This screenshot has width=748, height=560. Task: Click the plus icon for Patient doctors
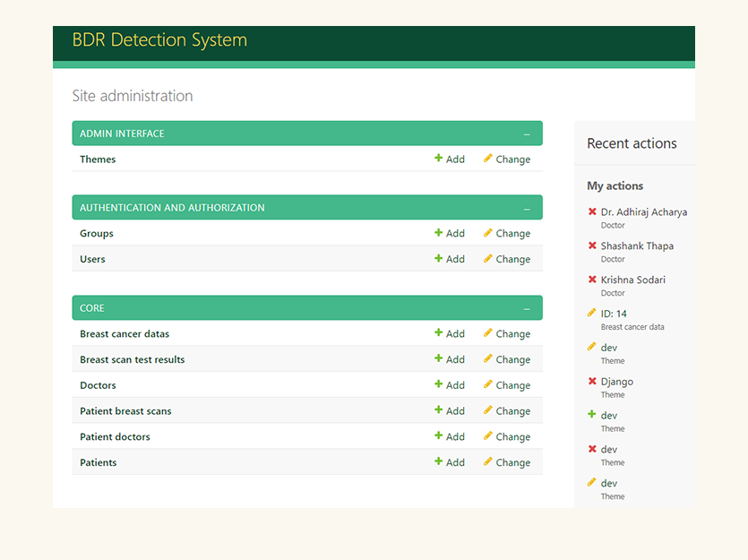tap(438, 435)
